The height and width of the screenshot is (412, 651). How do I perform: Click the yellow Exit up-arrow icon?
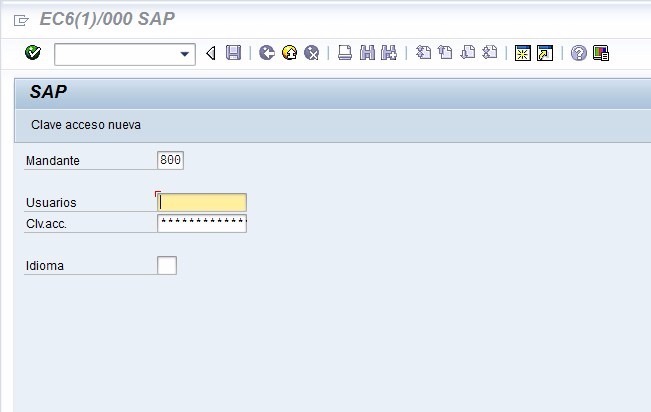click(289, 53)
